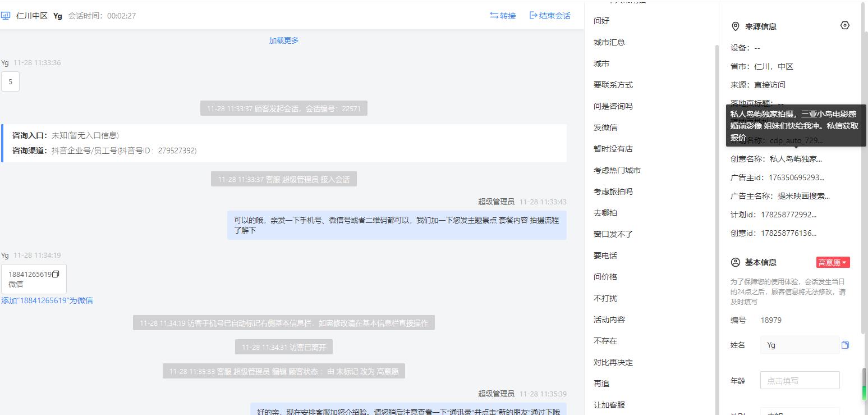Screen dimensions: 868x415
Task: Select quick reply 不打扰
Action: [605, 298]
